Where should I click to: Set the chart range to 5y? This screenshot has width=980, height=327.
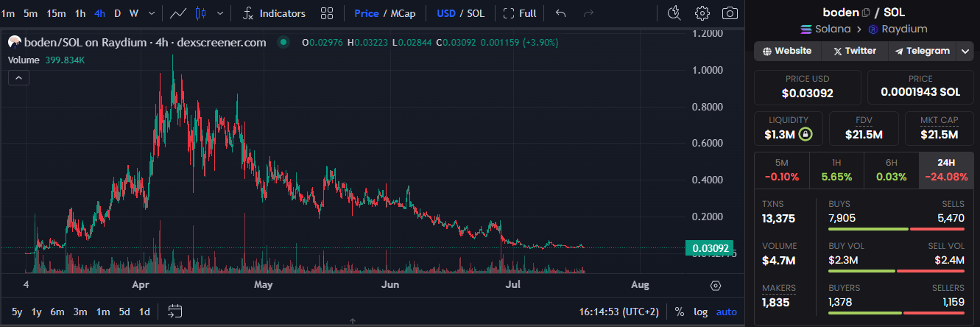click(17, 312)
